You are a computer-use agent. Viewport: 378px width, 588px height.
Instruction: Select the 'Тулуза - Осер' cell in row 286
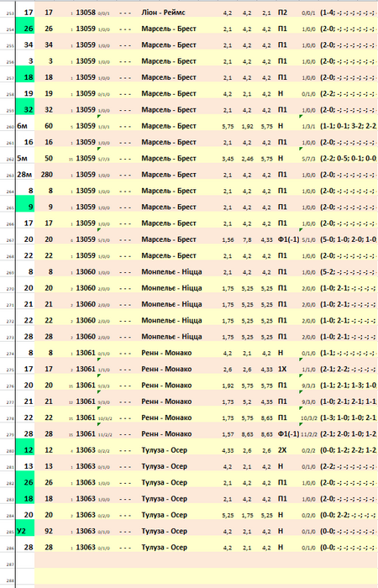tap(164, 547)
